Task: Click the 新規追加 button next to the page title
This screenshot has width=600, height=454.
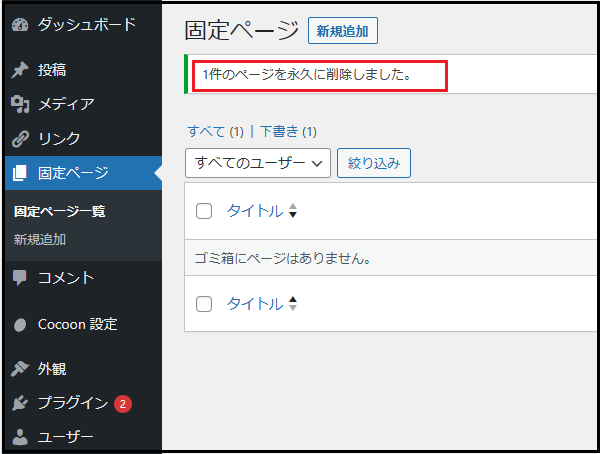Action: [343, 31]
